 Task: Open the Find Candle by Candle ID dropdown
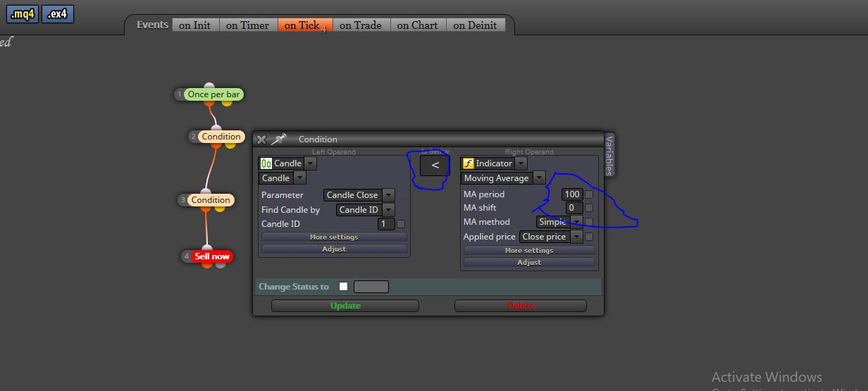(387, 209)
